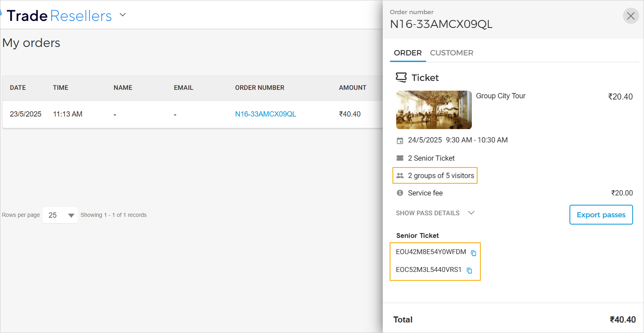Close the order details panel
The height and width of the screenshot is (333, 644).
coord(631,16)
